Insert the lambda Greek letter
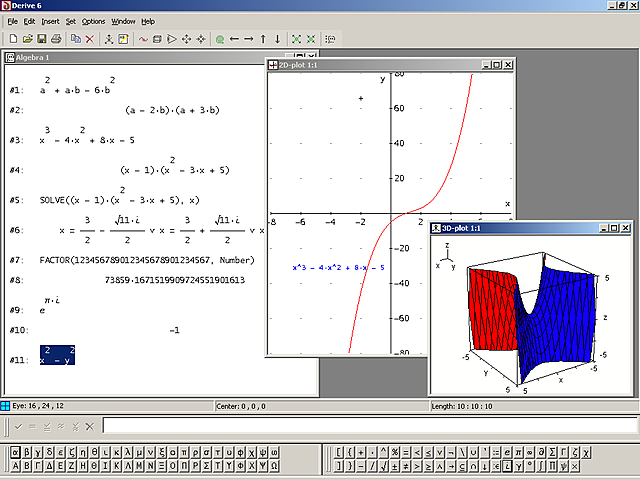Viewport: 640px width, 480px height. (x=128, y=452)
